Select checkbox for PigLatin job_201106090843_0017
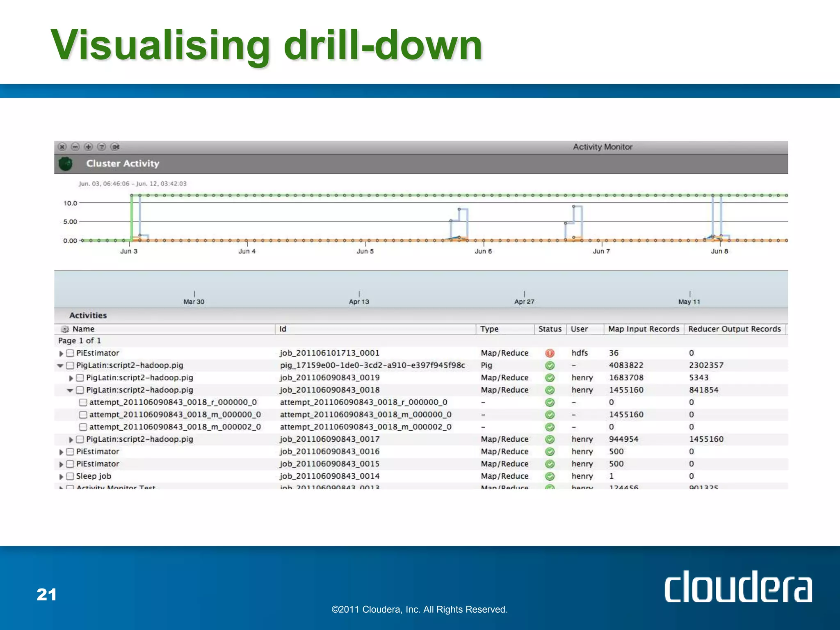This screenshot has width=840, height=630. tap(80, 439)
